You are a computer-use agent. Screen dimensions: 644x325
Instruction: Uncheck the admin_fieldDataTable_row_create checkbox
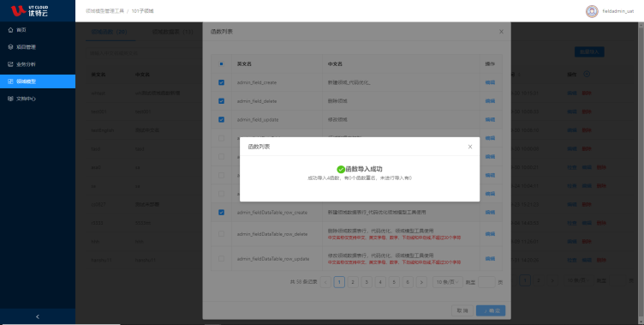pyautogui.click(x=221, y=213)
